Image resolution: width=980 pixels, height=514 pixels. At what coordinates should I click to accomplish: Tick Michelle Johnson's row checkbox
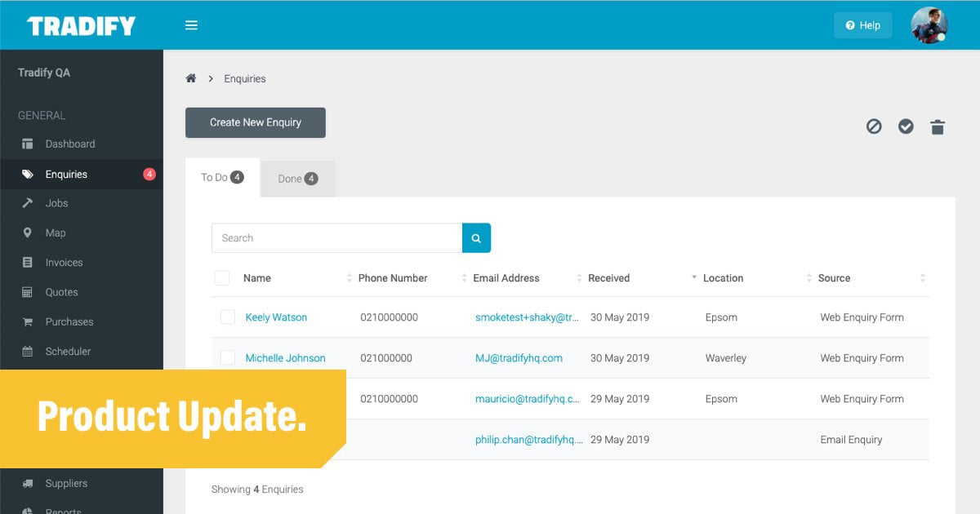227,357
